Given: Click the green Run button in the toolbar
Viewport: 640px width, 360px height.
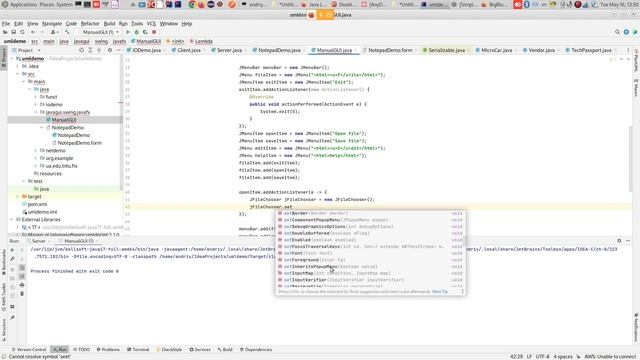Looking at the screenshot, I should pyautogui.click(x=128, y=32).
